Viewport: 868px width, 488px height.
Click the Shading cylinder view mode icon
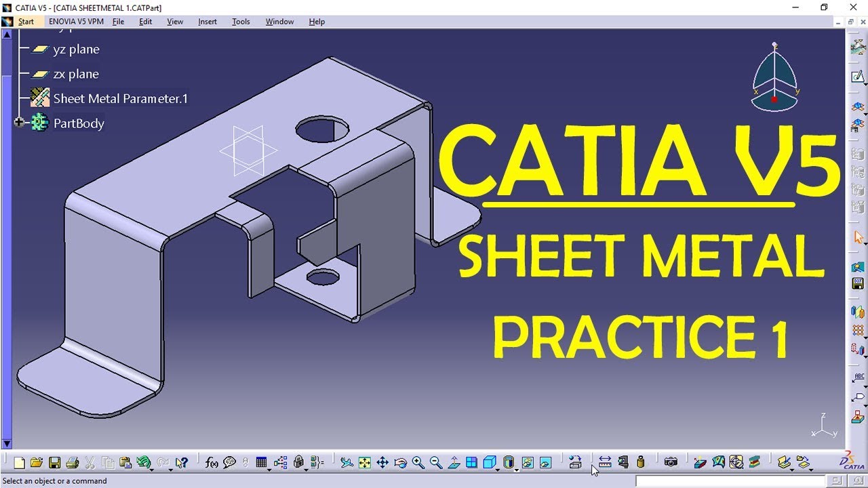509,463
